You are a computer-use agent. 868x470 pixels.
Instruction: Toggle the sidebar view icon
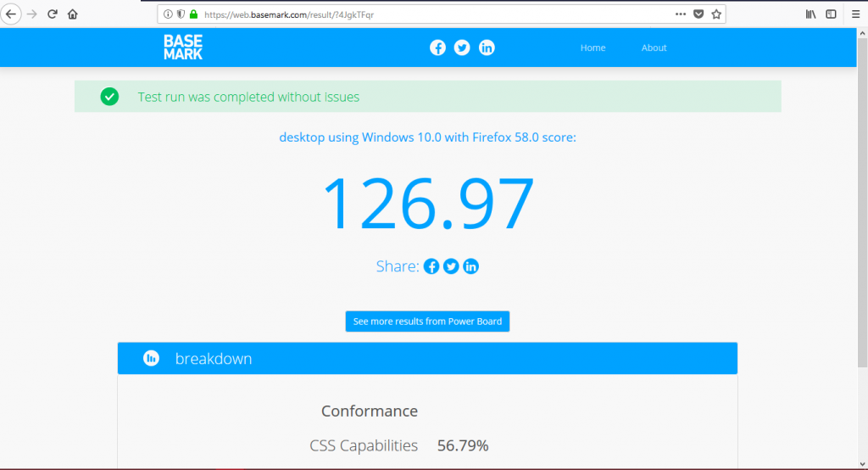point(831,14)
